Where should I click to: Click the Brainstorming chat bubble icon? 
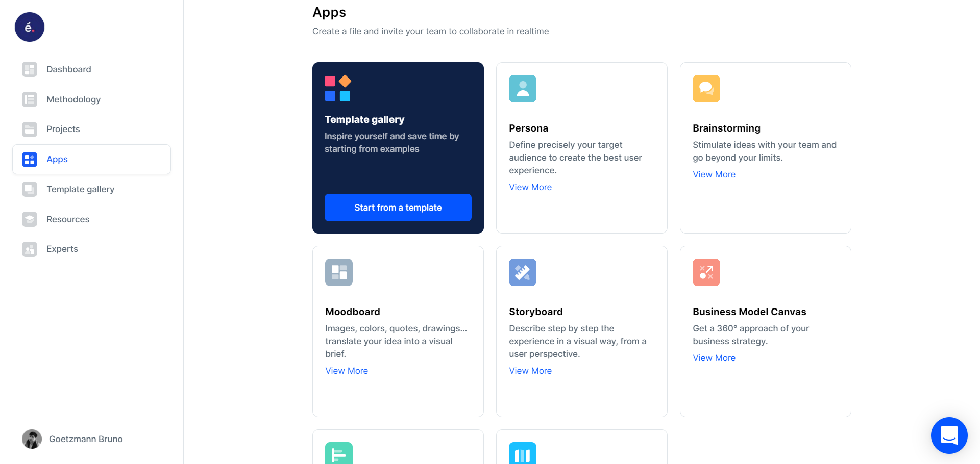click(706, 89)
